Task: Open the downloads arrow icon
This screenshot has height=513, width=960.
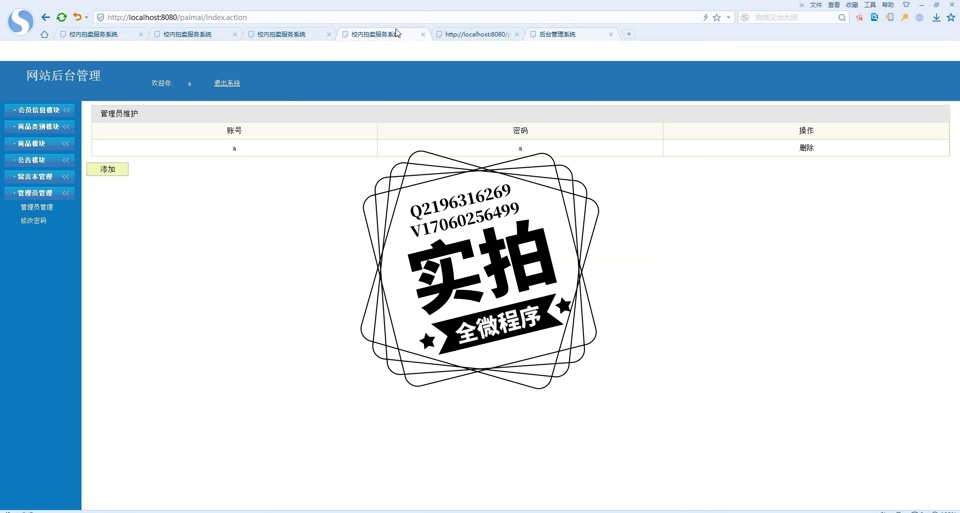Action: click(x=936, y=17)
